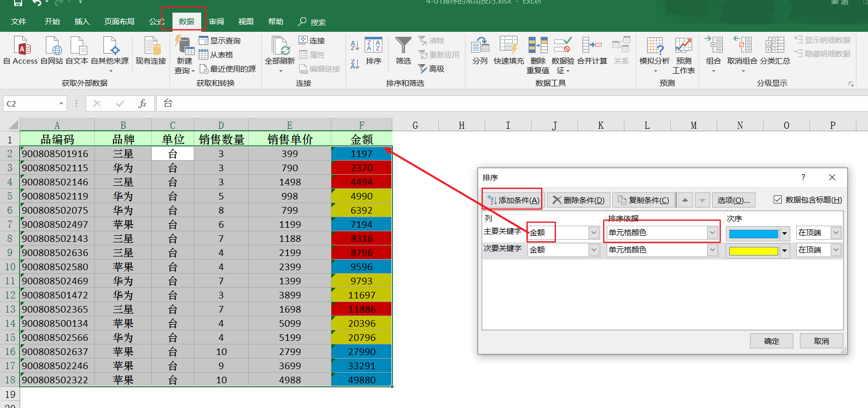868x408 pixels.
Task: Open the 帮助 help tab
Action: tap(276, 22)
